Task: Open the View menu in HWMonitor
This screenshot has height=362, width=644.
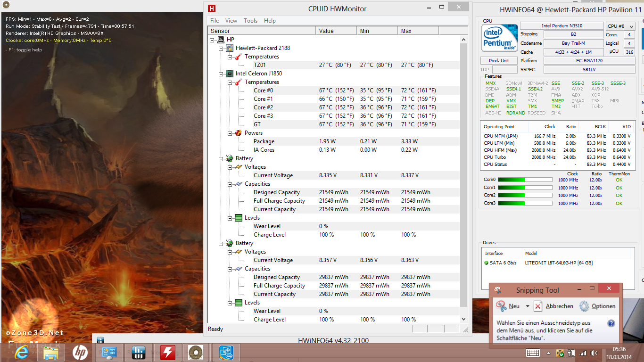Action: [x=231, y=21]
